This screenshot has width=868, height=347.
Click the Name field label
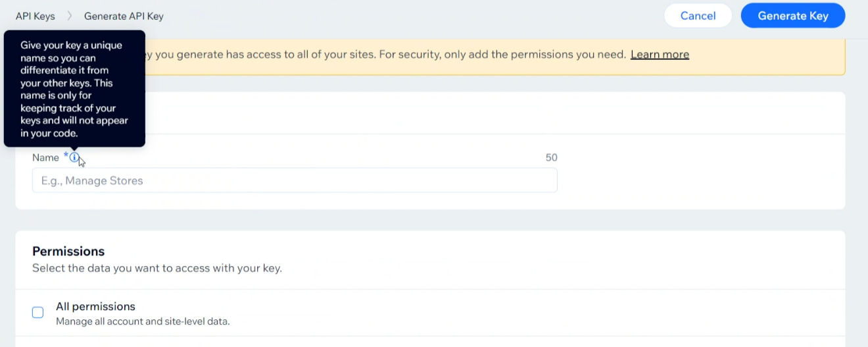tap(45, 157)
